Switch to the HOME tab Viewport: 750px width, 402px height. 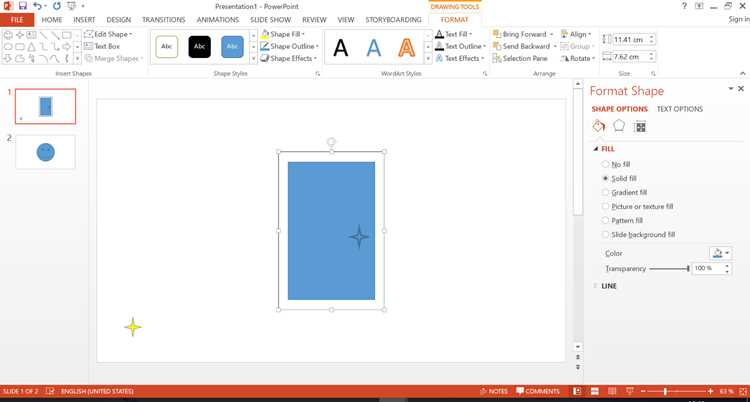click(x=52, y=20)
